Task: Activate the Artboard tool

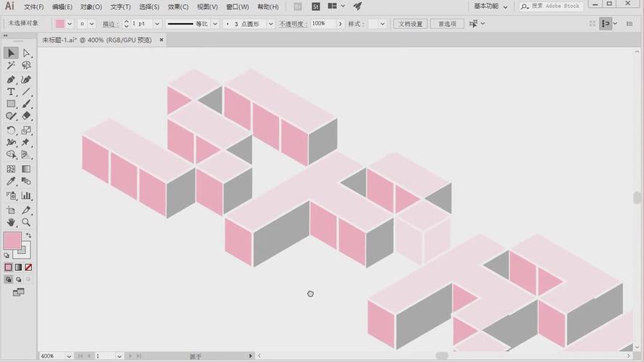Action: click(11, 210)
